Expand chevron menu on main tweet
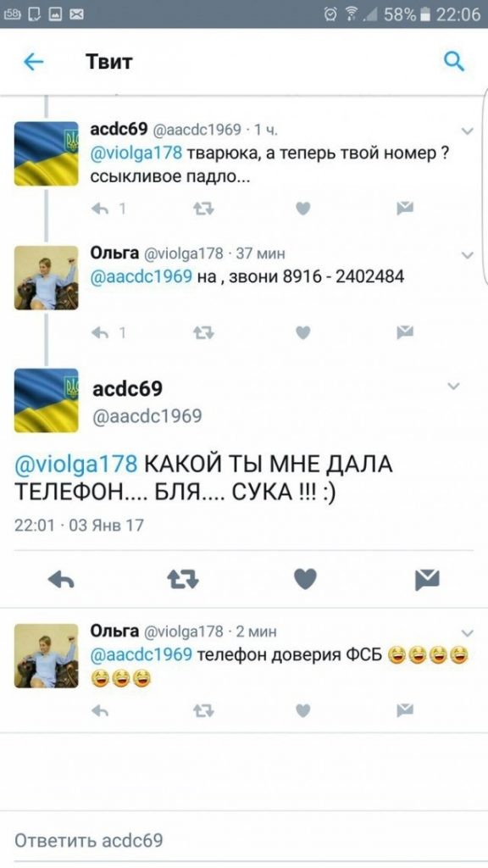Screen dimensions: 488x868 coord(454,386)
